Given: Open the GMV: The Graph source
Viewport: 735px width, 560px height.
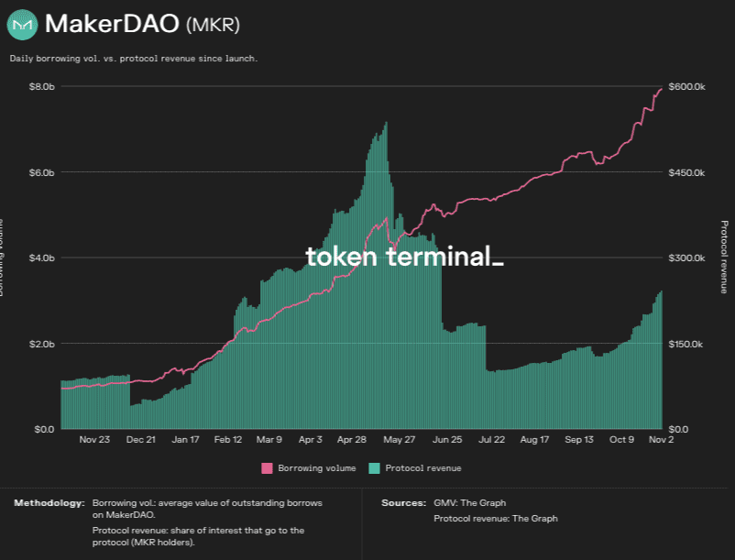Looking at the screenshot, I should (469, 503).
